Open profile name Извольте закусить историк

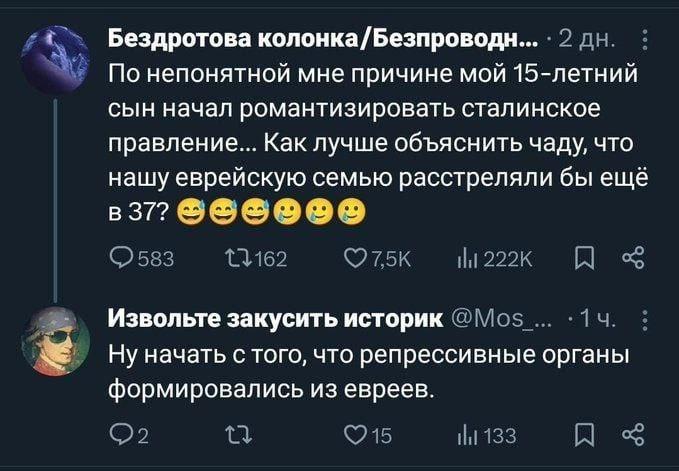click(x=277, y=321)
